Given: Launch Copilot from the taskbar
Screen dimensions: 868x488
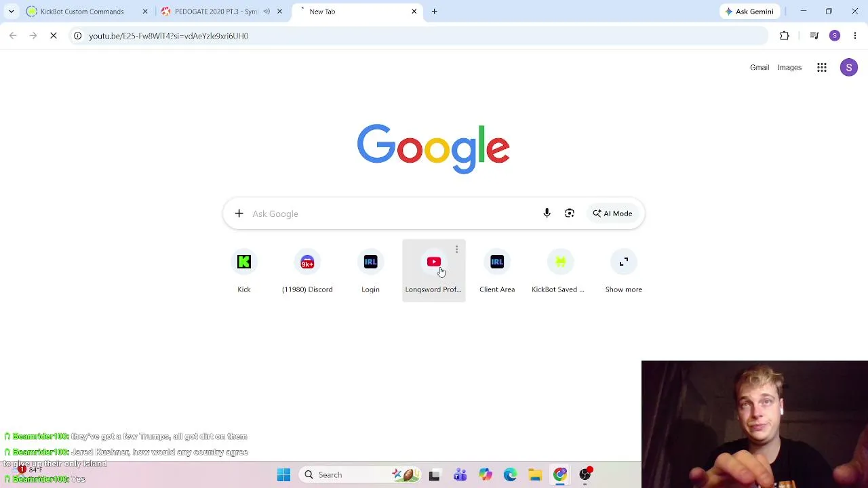Looking at the screenshot, I should point(485,475).
